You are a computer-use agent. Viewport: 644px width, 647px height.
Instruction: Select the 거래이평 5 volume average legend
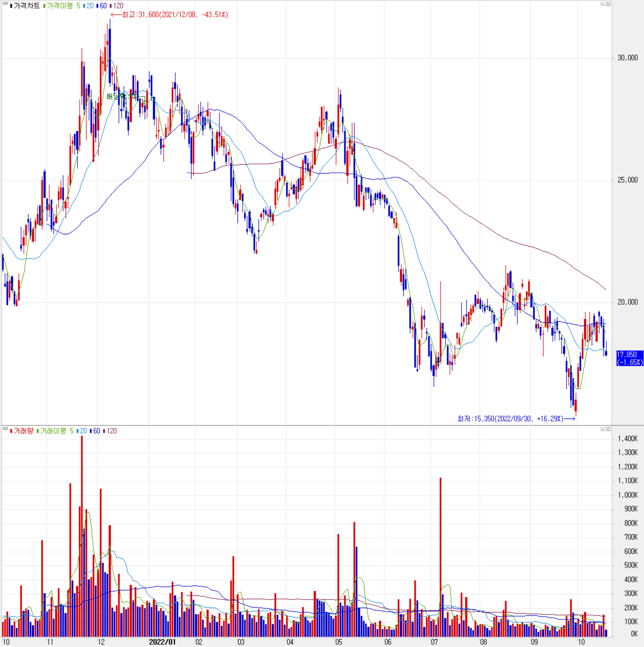(x=55, y=431)
